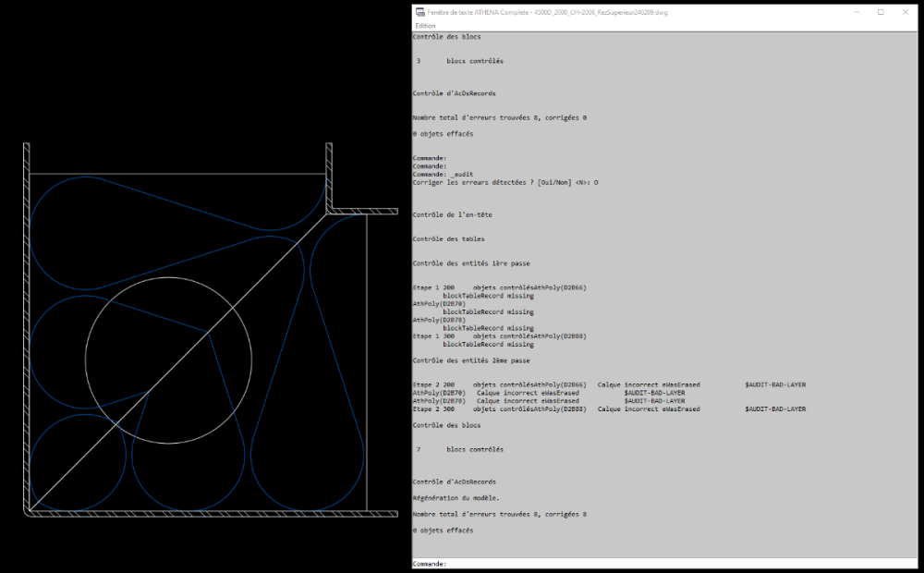Click the 'Etape 2 300 objets contrôlés' line

(609, 408)
